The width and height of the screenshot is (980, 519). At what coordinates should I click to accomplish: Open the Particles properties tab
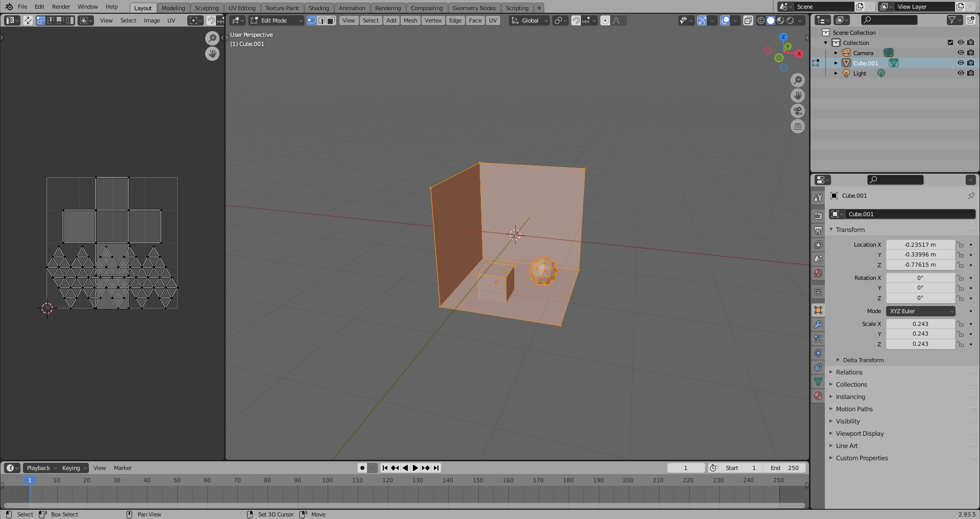point(818,339)
